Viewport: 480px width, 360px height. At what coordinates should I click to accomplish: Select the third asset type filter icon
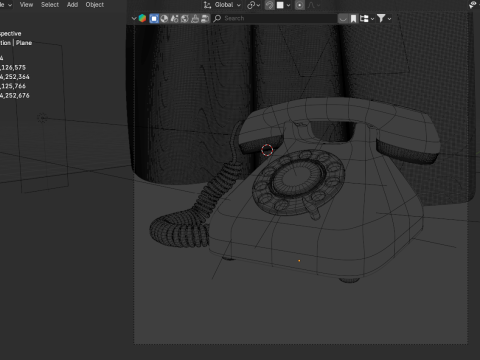(174, 18)
